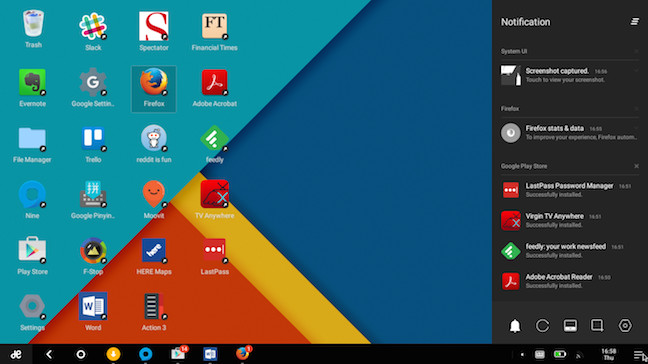This screenshot has width=648, height=364.
Task: Switch to Nine in the taskbar
Action: tap(145, 354)
